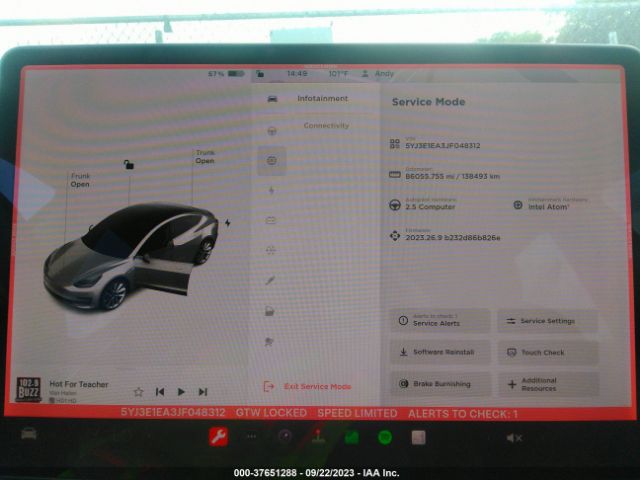Tap the lock icon in status bar
The height and width of the screenshot is (480, 640).
pyautogui.click(x=260, y=74)
